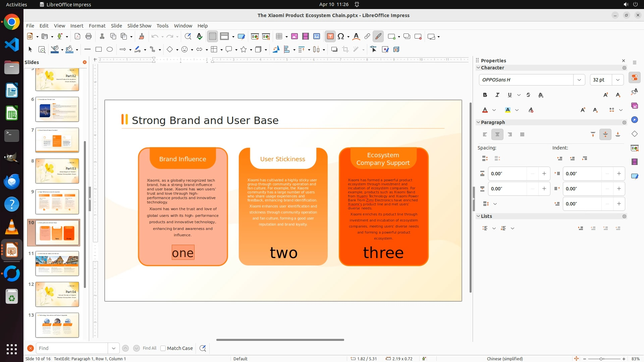Viewport: 644px width, 362px height.
Task: Select the Ellipse drawing tool
Action: pyautogui.click(x=110, y=50)
